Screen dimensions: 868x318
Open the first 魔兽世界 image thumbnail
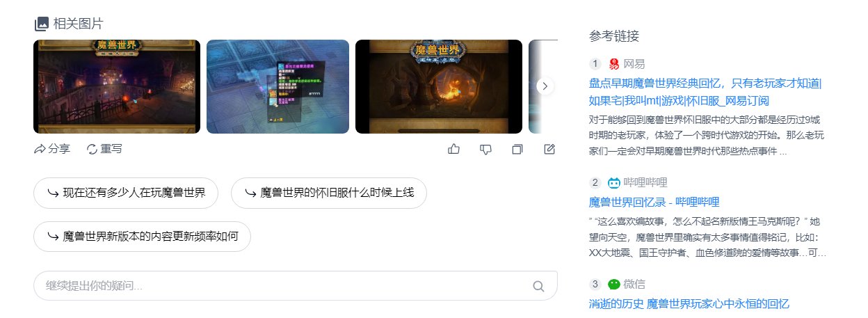pyautogui.click(x=117, y=86)
